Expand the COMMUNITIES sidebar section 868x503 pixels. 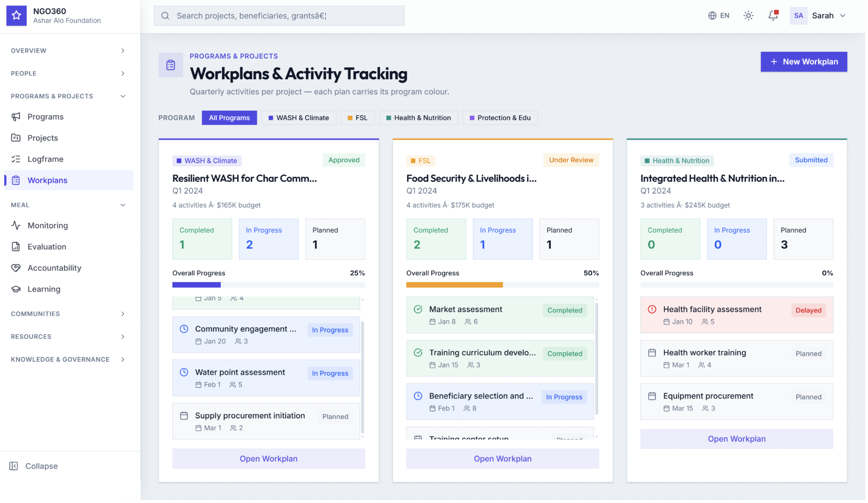[69, 314]
